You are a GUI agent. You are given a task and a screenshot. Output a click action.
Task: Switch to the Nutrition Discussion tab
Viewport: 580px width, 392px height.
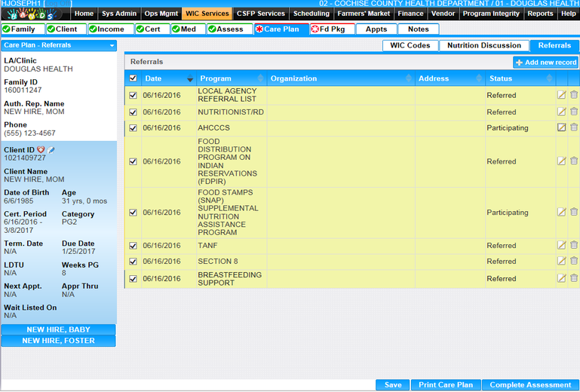483,46
